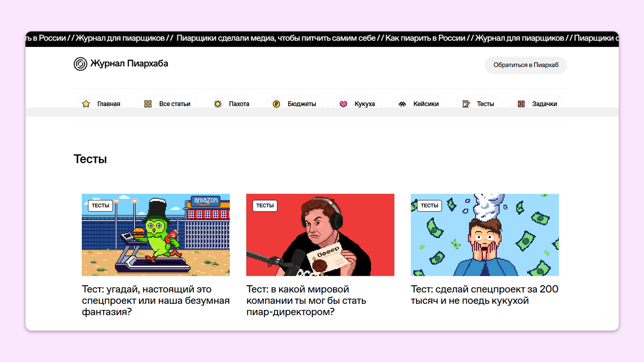The width and height of the screenshot is (644, 362).
Task: Click the space invader icon for Кейсики
Action: click(402, 104)
